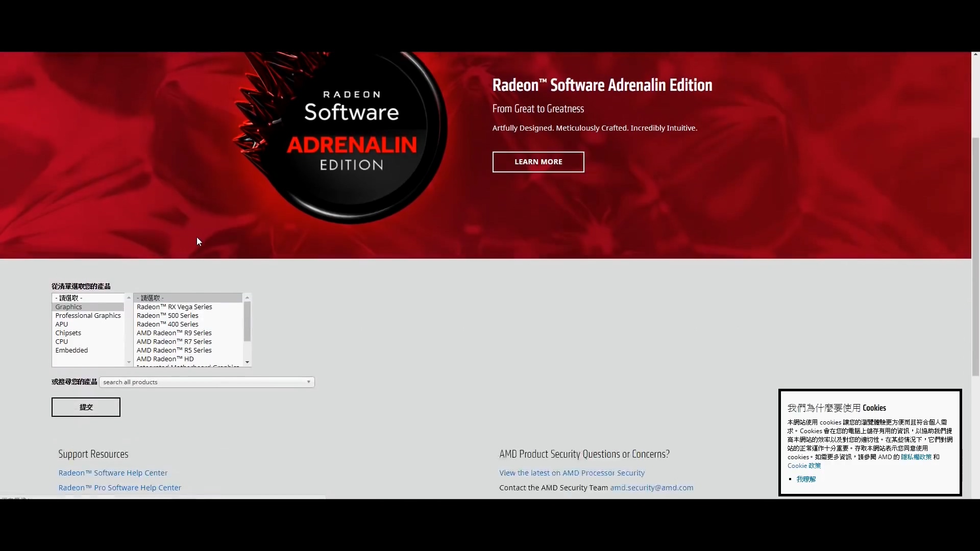980x551 pixels.
Task: Accept cookies via 我瞭解 link
Action: [806, 479]
